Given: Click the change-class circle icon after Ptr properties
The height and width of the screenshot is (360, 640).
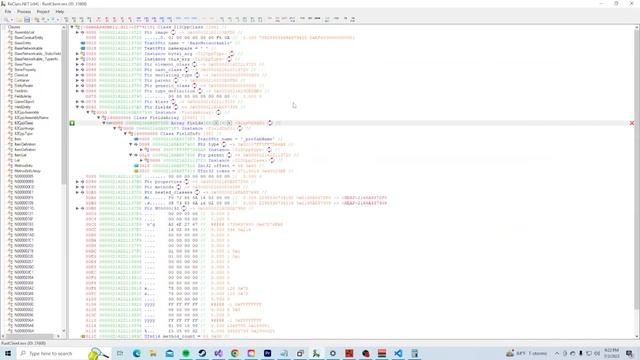Looking at the screenshot, I should pyautogui.click(x=187, y=182).
